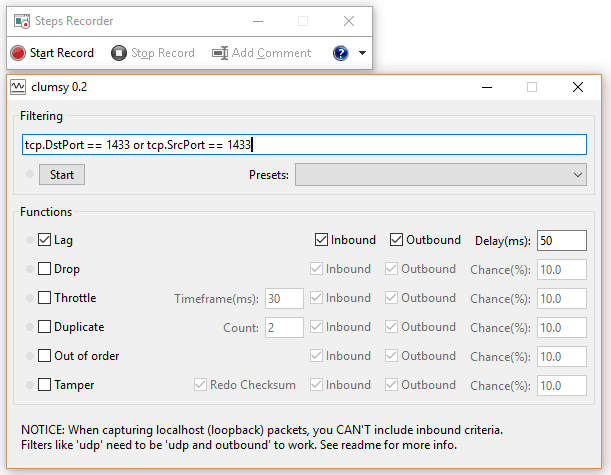Click the Presets: label
Viewport: 611px width, 475px height.
click(269, 175)
